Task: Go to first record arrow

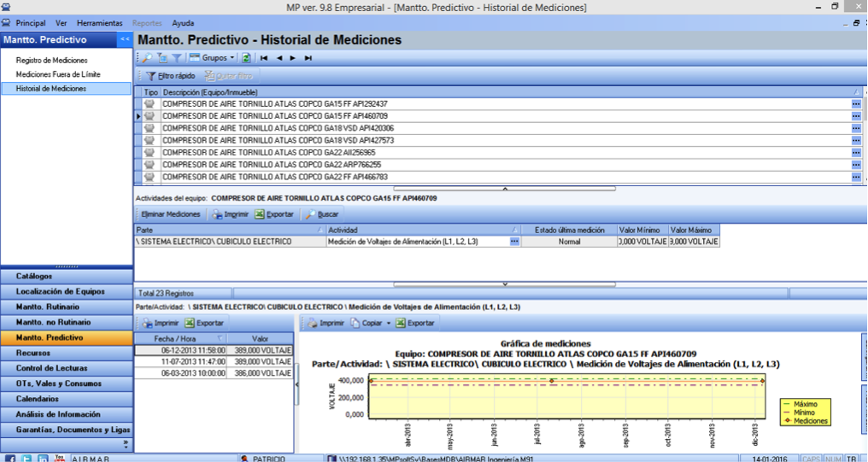Action: click(x=264, y=57)
